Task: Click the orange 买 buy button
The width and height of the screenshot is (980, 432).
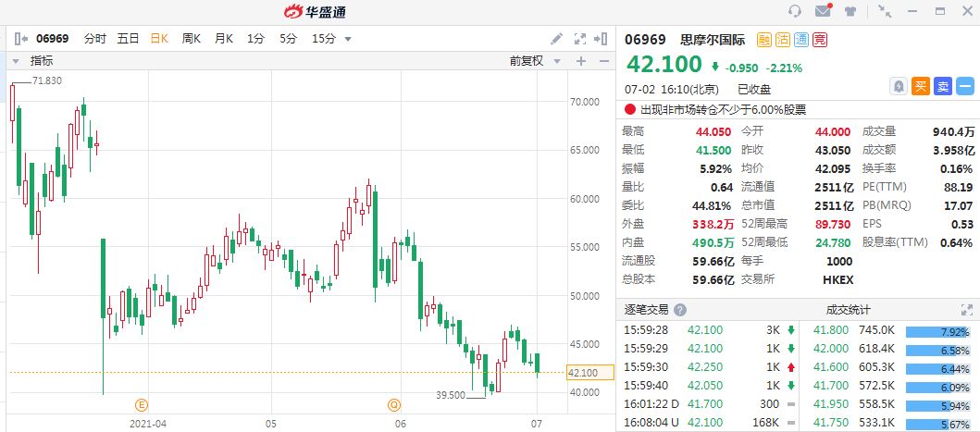Action: (920, 87)
